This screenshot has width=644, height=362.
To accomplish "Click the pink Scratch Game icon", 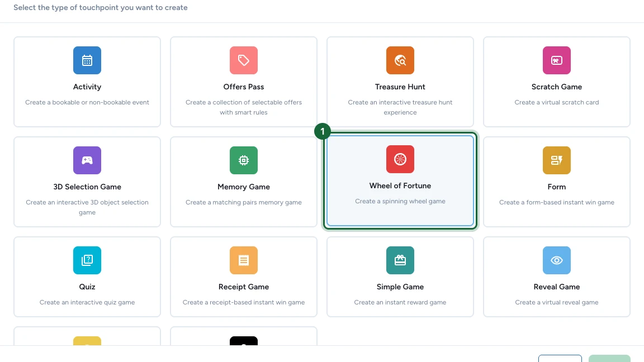I will click(557, 60).
